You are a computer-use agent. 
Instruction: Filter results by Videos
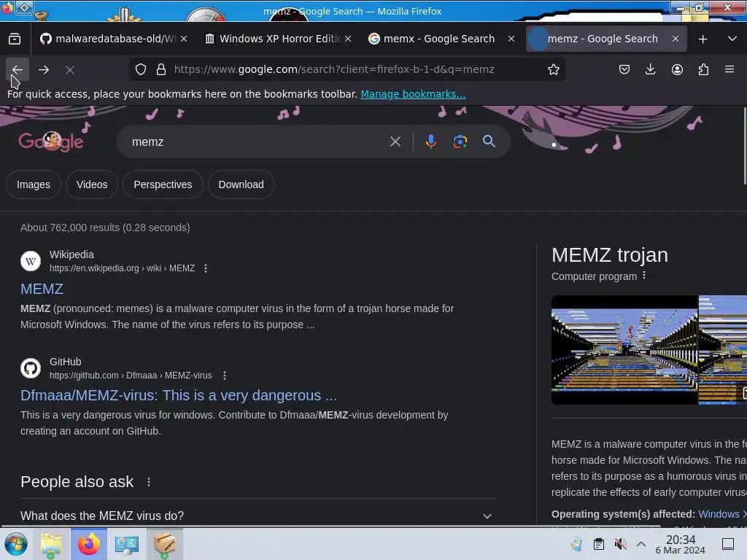click(92, 184)
